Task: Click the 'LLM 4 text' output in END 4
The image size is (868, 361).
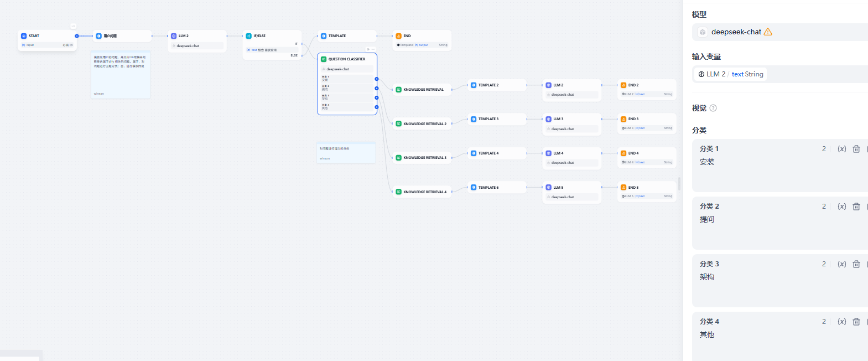Action: coord(633,162)
